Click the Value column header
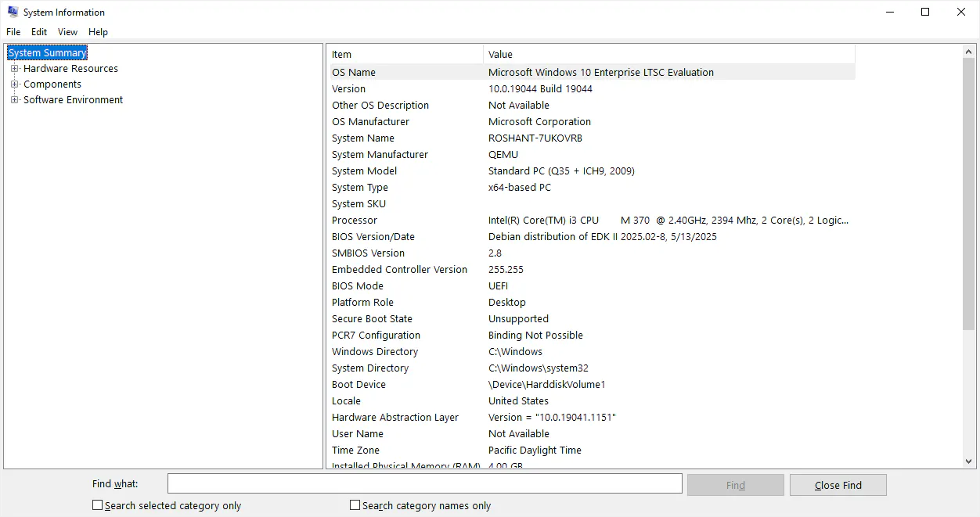The height and width of the screenshot is (517, 980). (x=669, y=54)
